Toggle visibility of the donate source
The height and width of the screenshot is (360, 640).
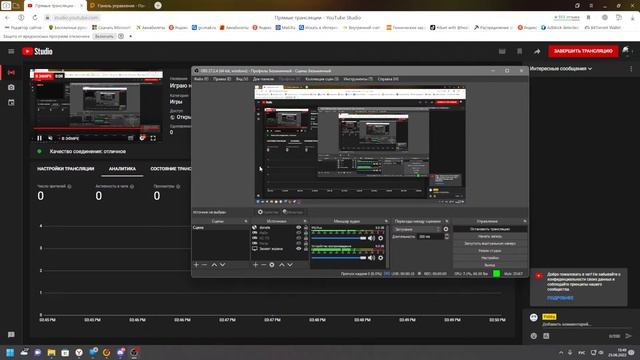tap(298, 227)
